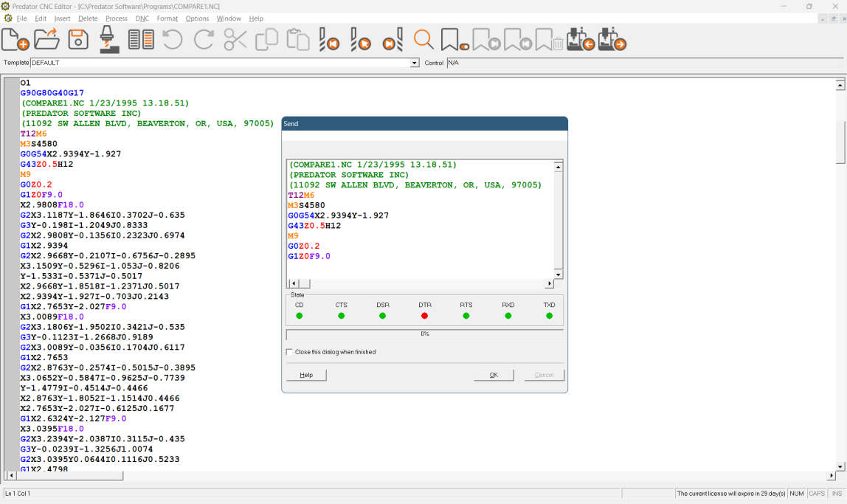This screenshot has width=847, height=504.
Task: Click the Help button
Action: point(305,375)
